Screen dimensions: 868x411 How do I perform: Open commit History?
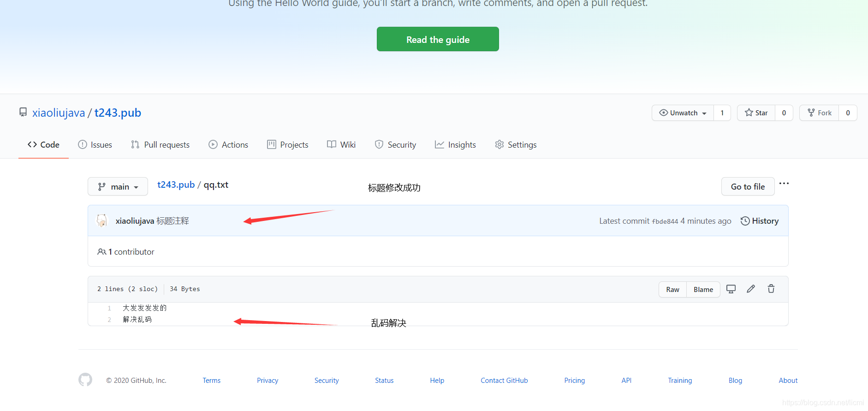[760, 221]
